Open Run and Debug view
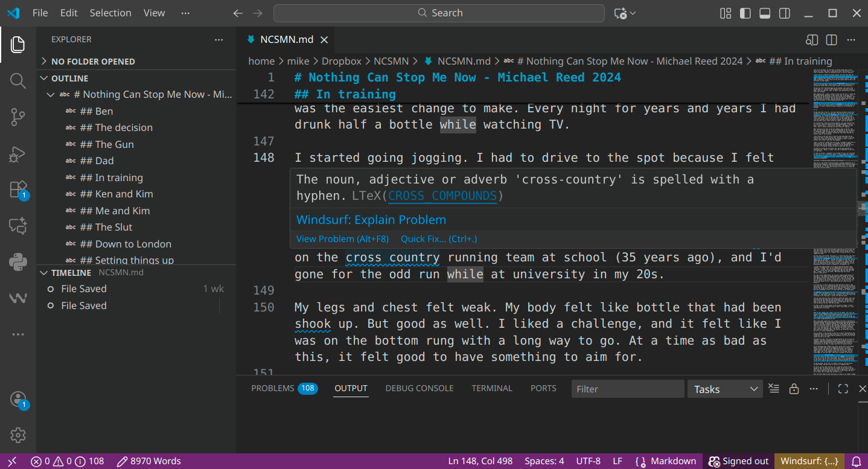The width and height of the screenshot is (868, 469). [18, 154]
